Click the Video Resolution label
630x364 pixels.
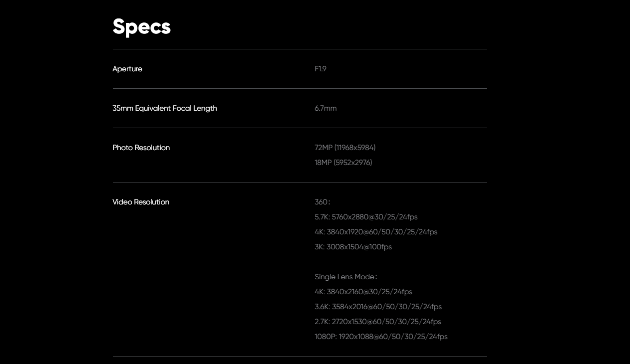(141, 202)
